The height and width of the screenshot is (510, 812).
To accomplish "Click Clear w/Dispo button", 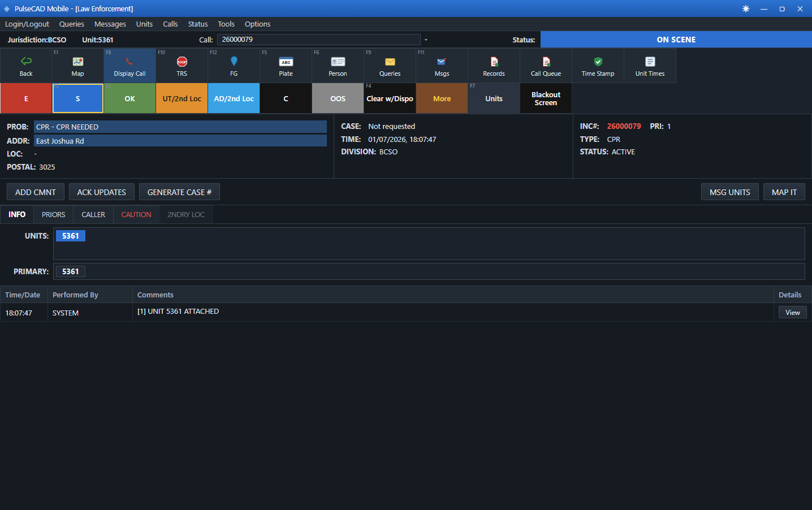I will [390, 98].
